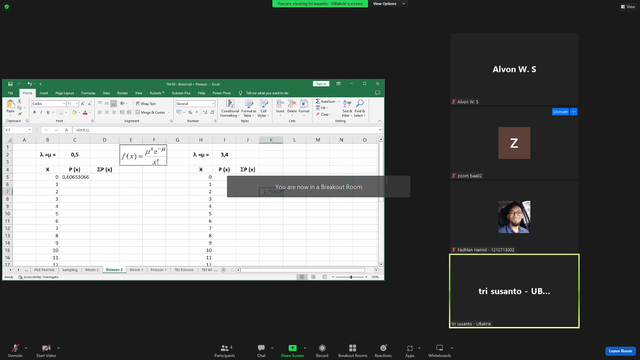This screenshot has width=640, height=360.
Task: Open the File tab in Excel
Action: (11, 93)
